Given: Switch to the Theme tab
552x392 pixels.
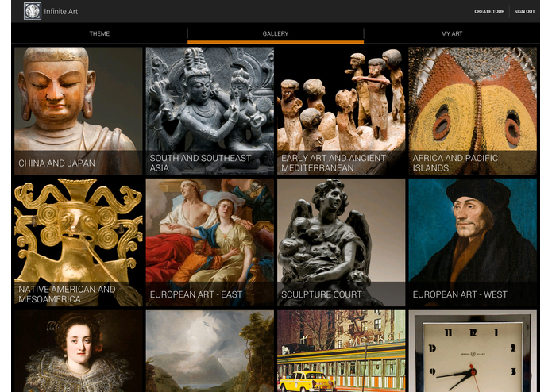Looking at the screenshot, I should (99, 34).
